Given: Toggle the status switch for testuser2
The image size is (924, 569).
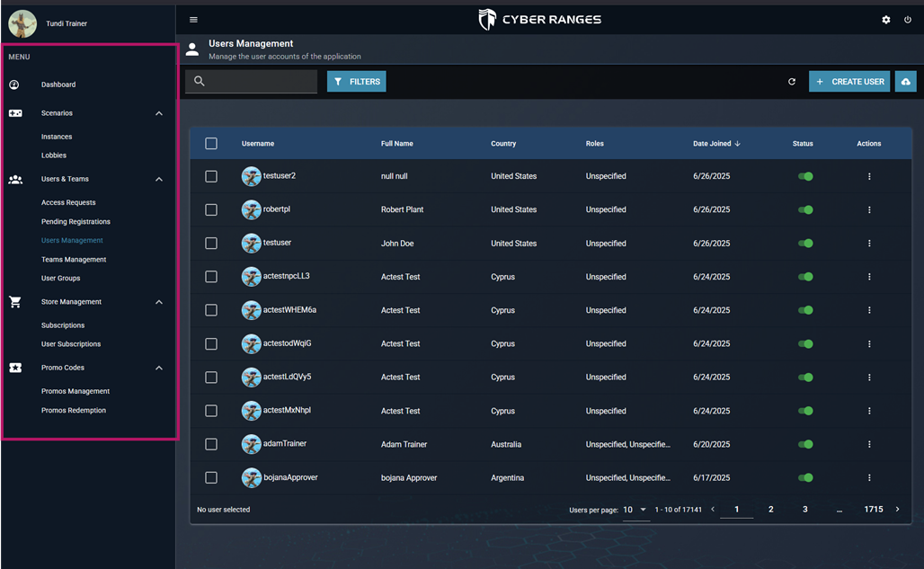Looking at the screenshot, I should pos(805,176).
